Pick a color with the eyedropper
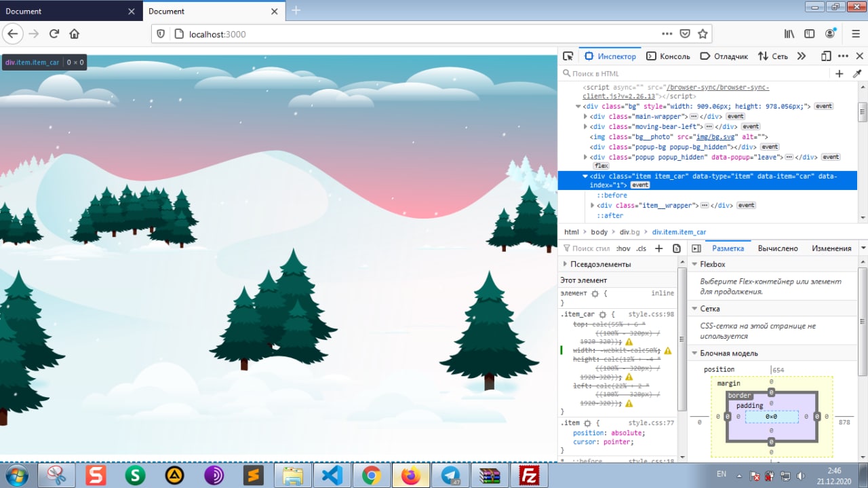Viewport: 868px width, 488px height. point(857,73)
